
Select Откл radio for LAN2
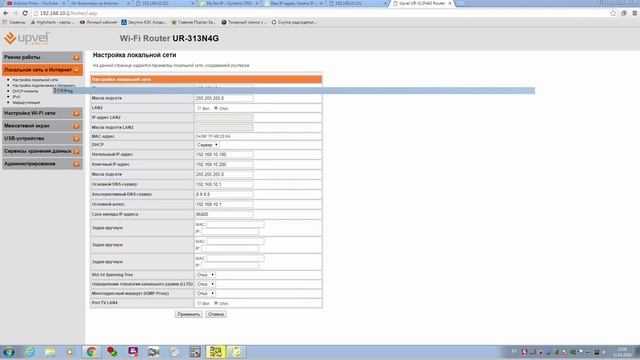pos(216,108)
